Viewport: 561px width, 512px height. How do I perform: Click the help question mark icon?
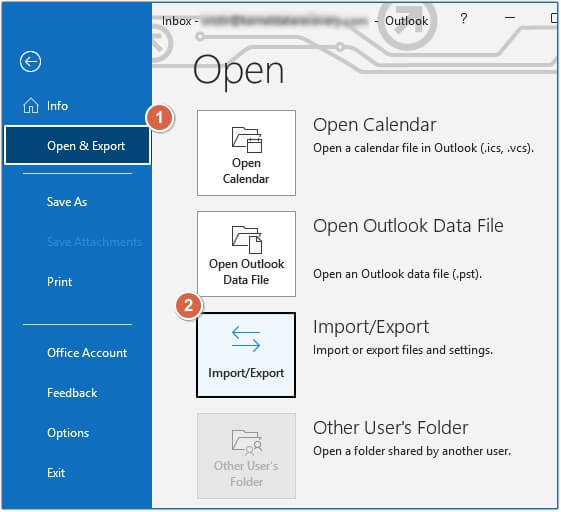[464, 18]
